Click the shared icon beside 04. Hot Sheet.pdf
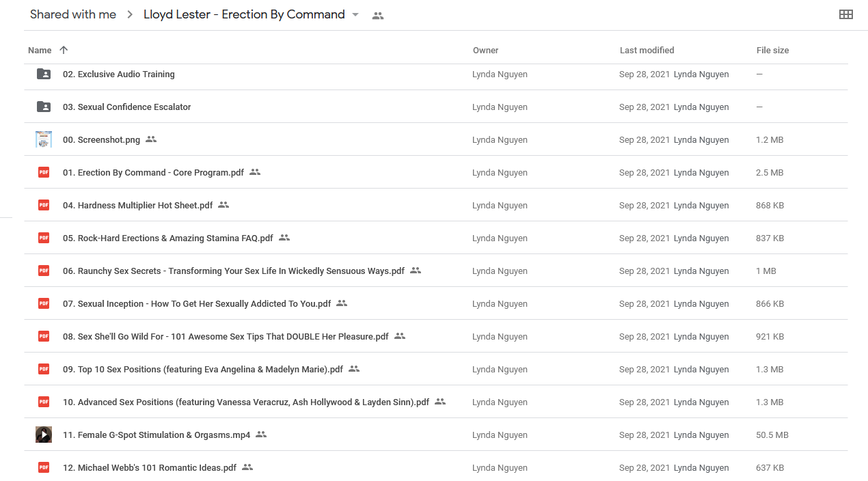 tap(223, 205)
